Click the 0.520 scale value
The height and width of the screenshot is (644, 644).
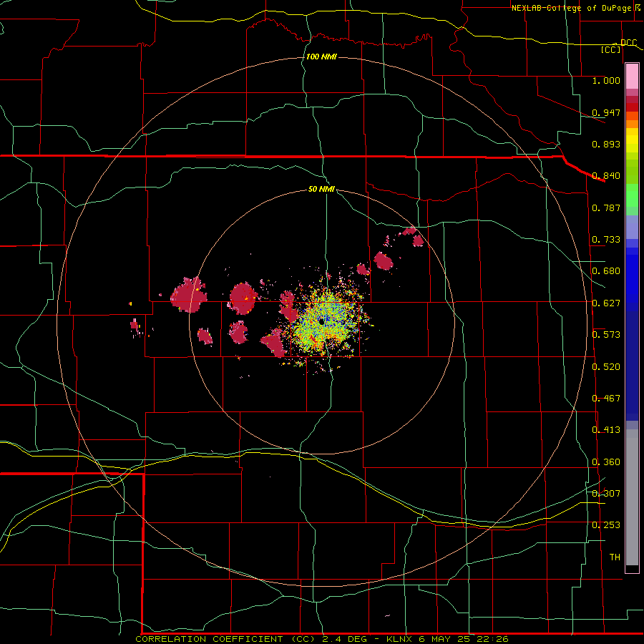(606, 367)
